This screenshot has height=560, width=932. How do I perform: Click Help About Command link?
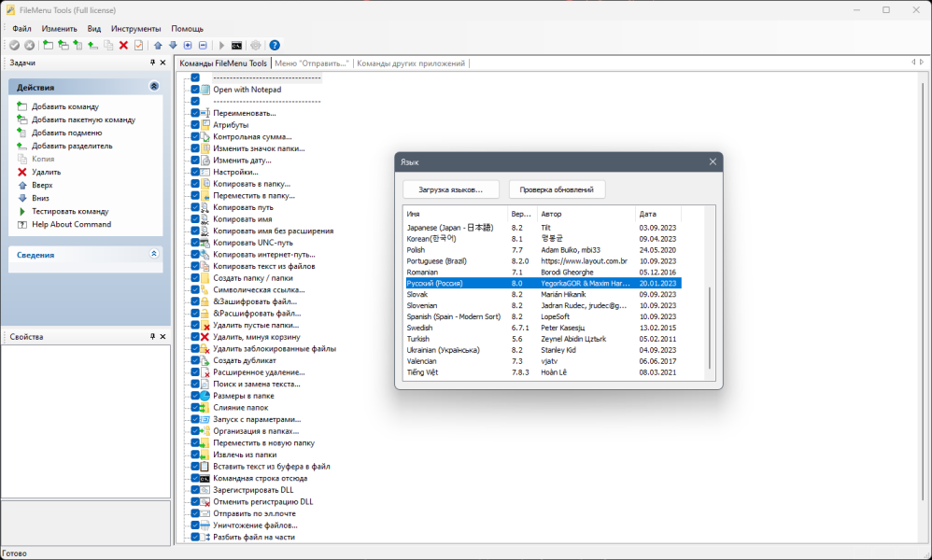(x=71, y=225)
